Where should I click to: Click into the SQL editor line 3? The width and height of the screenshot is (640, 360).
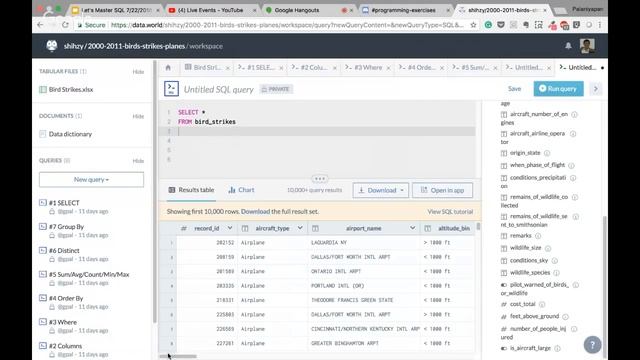tap(327, 131)
